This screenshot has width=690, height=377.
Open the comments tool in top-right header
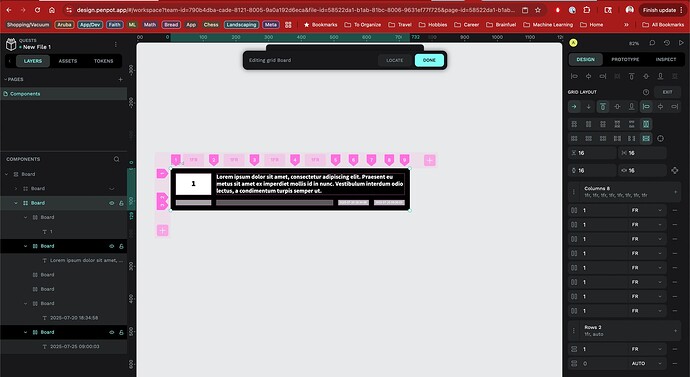pos(652,43)
